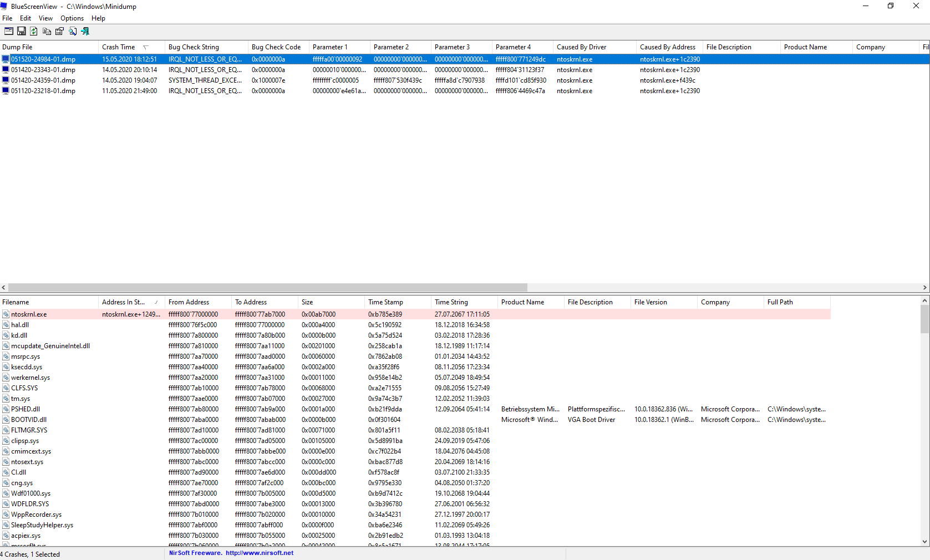The height and width of the screenshot is (560, 930).
Task: Click the FLTMGR.SYS file icon
Action: coord(6,430)
